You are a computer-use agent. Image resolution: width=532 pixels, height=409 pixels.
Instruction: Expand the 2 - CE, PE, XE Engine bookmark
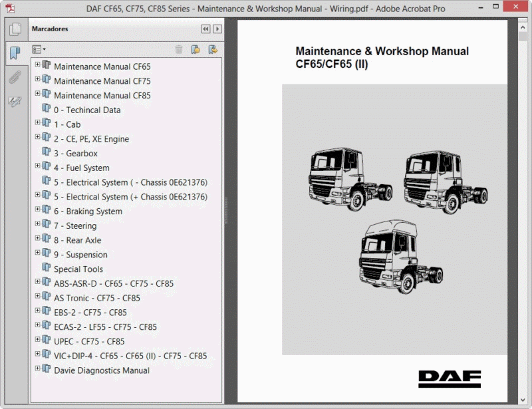[x=37, y=137]
